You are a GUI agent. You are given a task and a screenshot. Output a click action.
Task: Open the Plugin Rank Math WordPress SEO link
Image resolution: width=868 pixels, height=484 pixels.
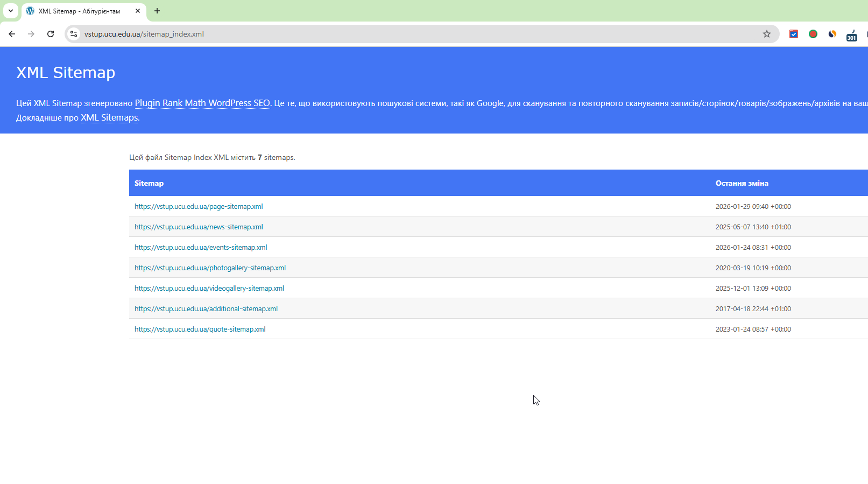(x=202, y=103)
